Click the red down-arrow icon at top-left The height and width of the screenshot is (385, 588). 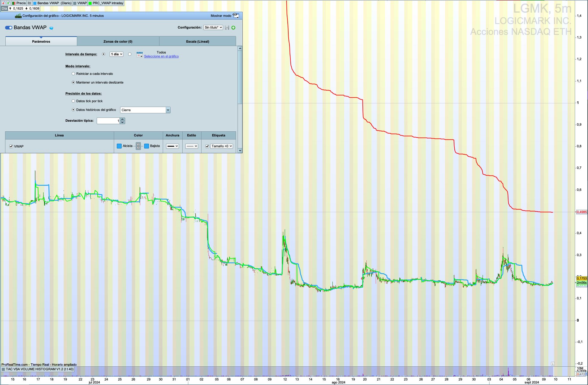tap(3, 3)
